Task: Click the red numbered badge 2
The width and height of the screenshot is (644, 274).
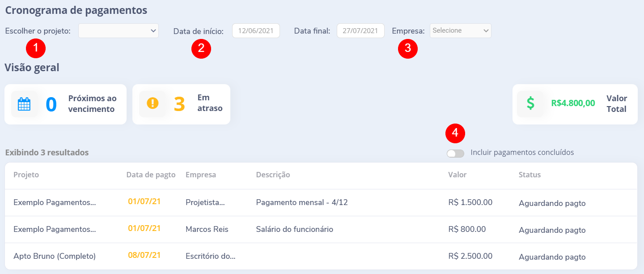Action: [201, 48]
